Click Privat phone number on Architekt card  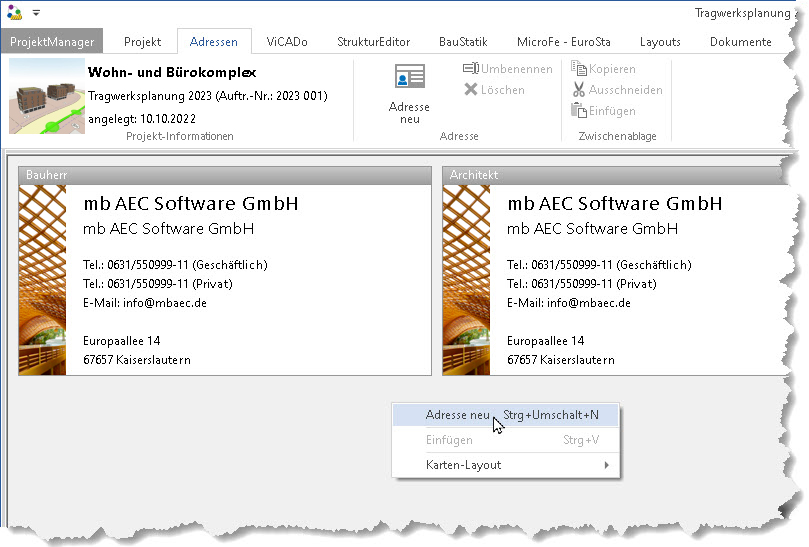[x=582, y=284]
